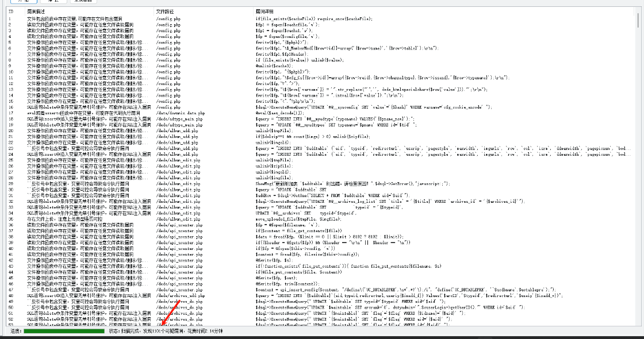
Task: Click the str_replace fwrite detail in row 13
Action: point(371,90)
